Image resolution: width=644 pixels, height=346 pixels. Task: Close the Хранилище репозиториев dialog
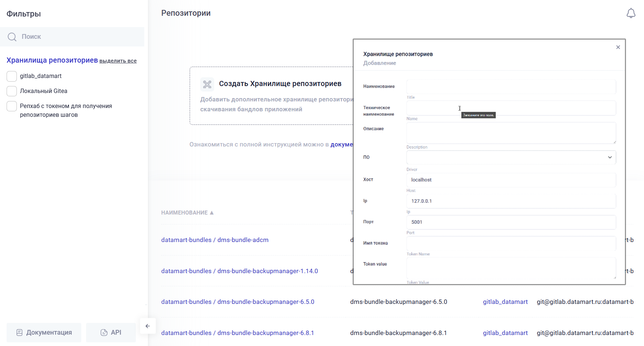pyautogui.click(x=618, y=47)
